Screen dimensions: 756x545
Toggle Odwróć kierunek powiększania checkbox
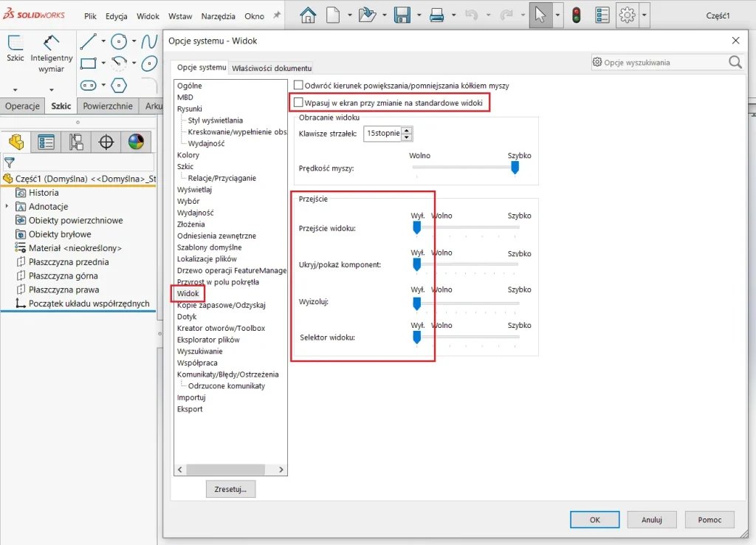(x=298, y=85)
